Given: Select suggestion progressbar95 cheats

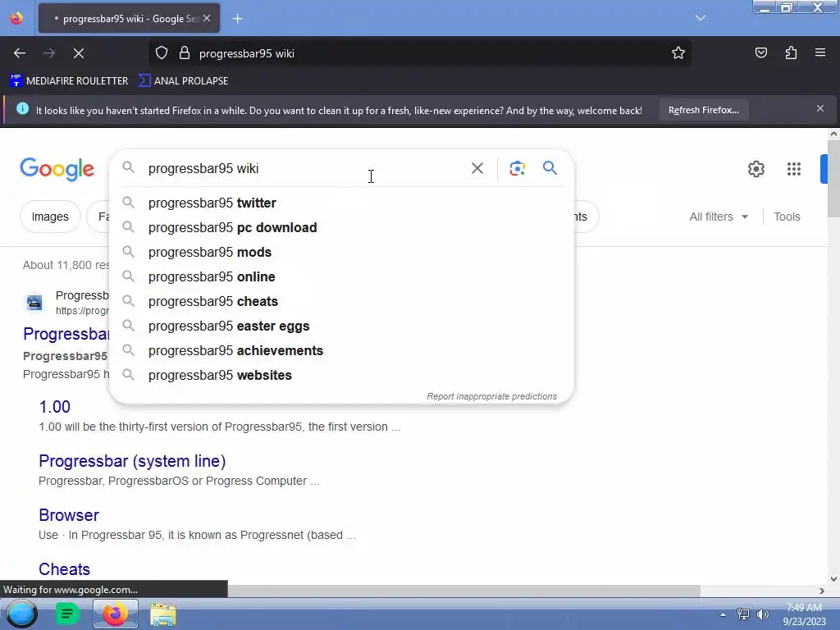Looking at the screenshot, I should pyautogui.click(x=341, y=302).
